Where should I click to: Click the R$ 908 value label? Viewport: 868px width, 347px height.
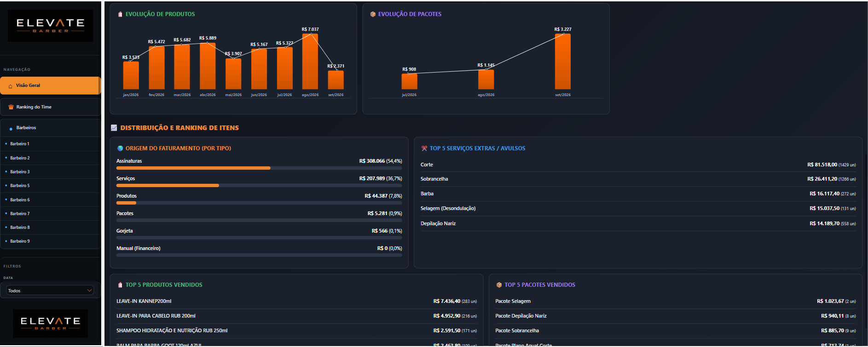tap(409, 69)
